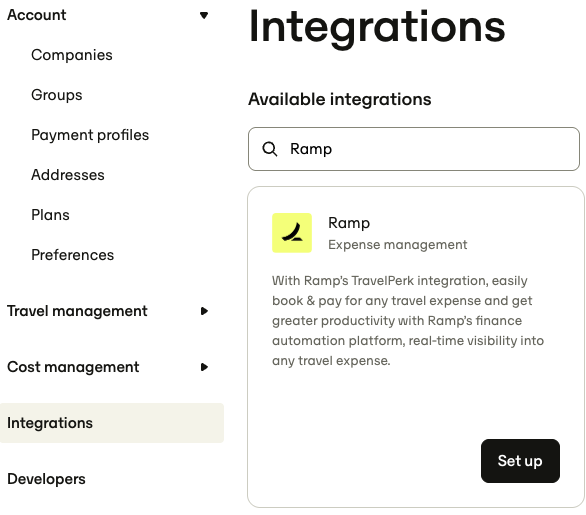Open the Developers section
This screenshot has height=515, width=586.
[x=46, y=479]
